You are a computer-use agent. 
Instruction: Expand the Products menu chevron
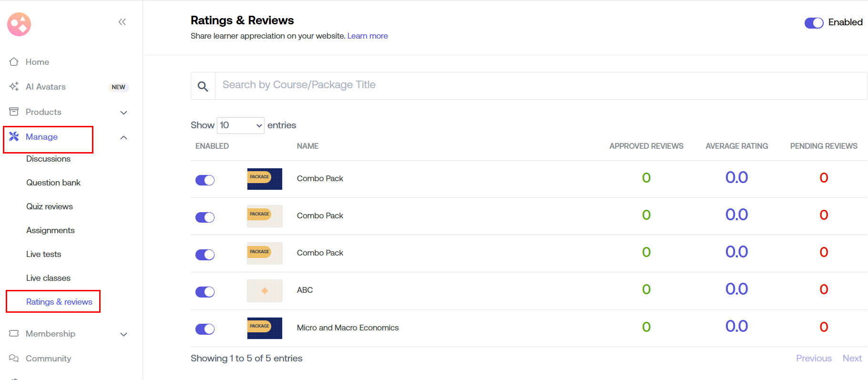pyautogui.click(x=124, y=113)
